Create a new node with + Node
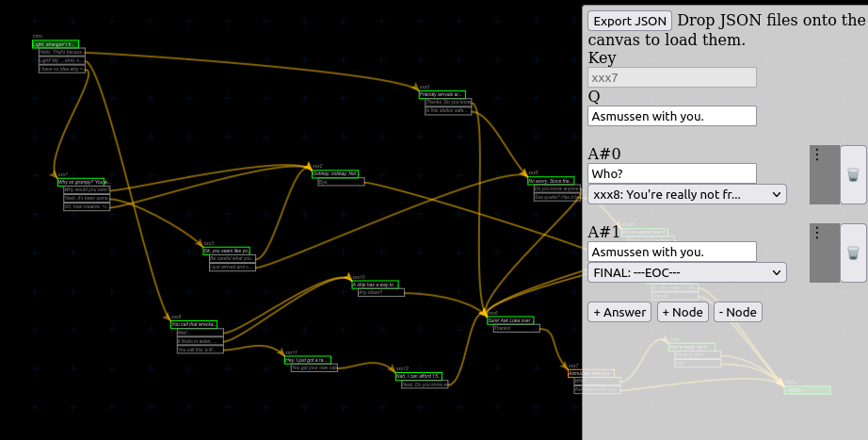Screen dimensions: 868x440 point(682,312)
